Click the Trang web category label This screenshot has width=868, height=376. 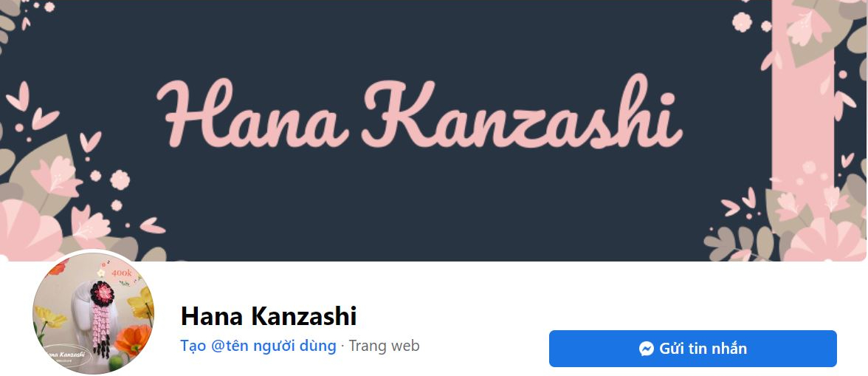coord(384,346)
